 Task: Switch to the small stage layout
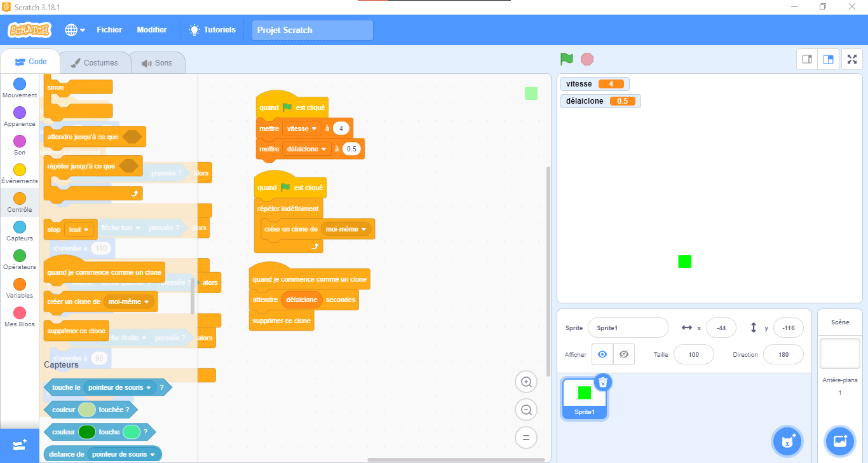807,59
